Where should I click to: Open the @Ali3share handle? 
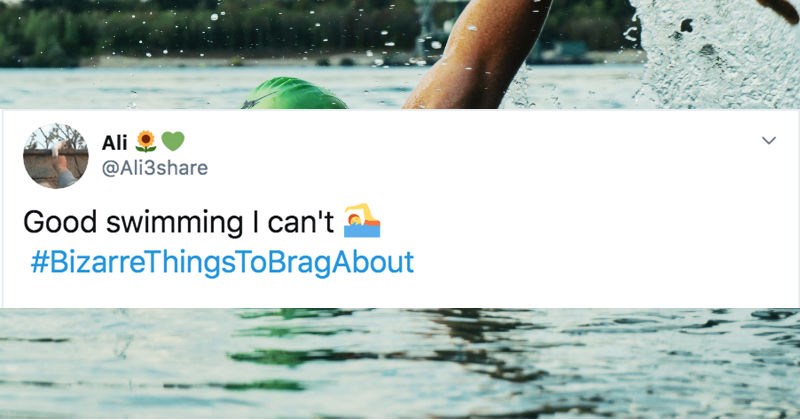(155, 167)
